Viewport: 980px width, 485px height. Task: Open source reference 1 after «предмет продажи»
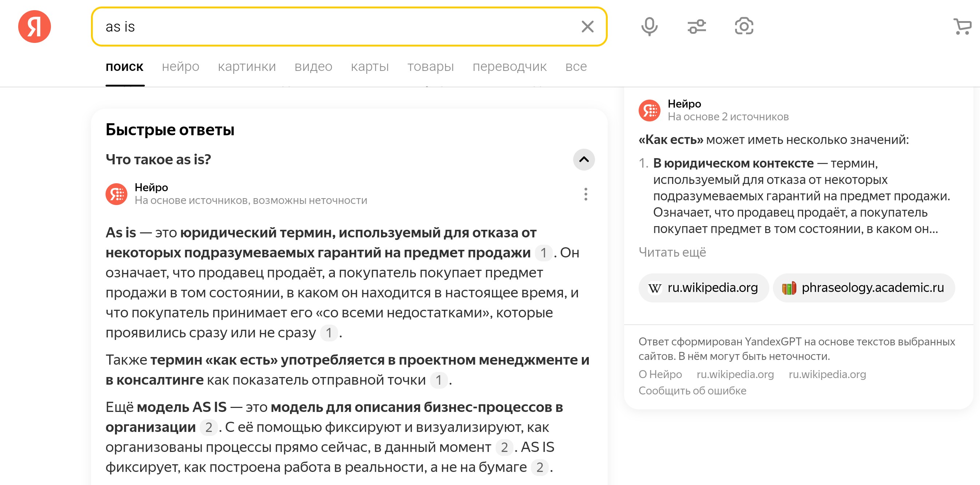coord(543,253)
